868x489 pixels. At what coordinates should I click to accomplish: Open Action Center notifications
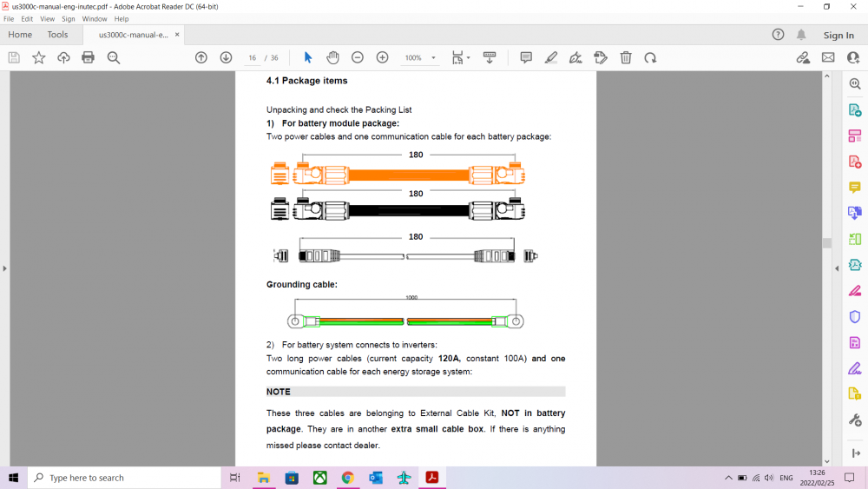[850, 478]
